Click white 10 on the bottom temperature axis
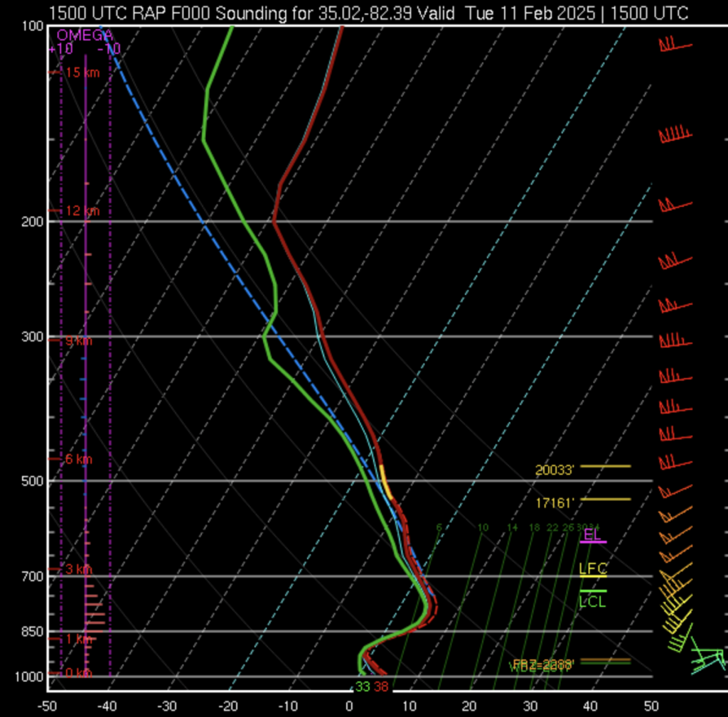This screenshot has width=728, height=717. (409, 706)
